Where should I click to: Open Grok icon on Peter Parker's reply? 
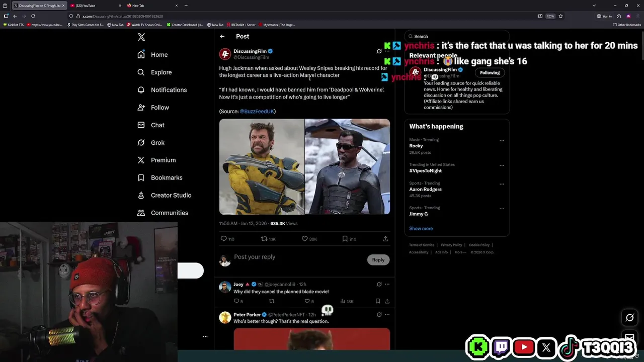tap(379, 315)
